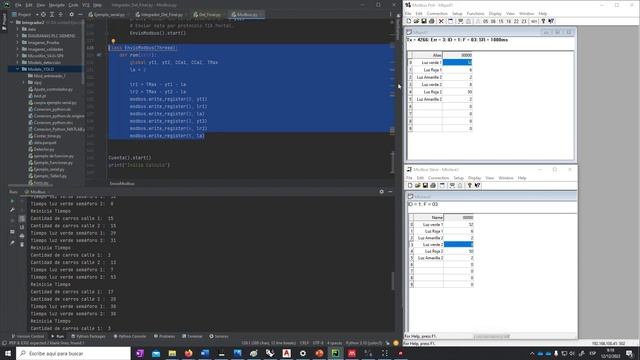Click trash clear-all icon in Run panel
640x360 pixels.
22,244
